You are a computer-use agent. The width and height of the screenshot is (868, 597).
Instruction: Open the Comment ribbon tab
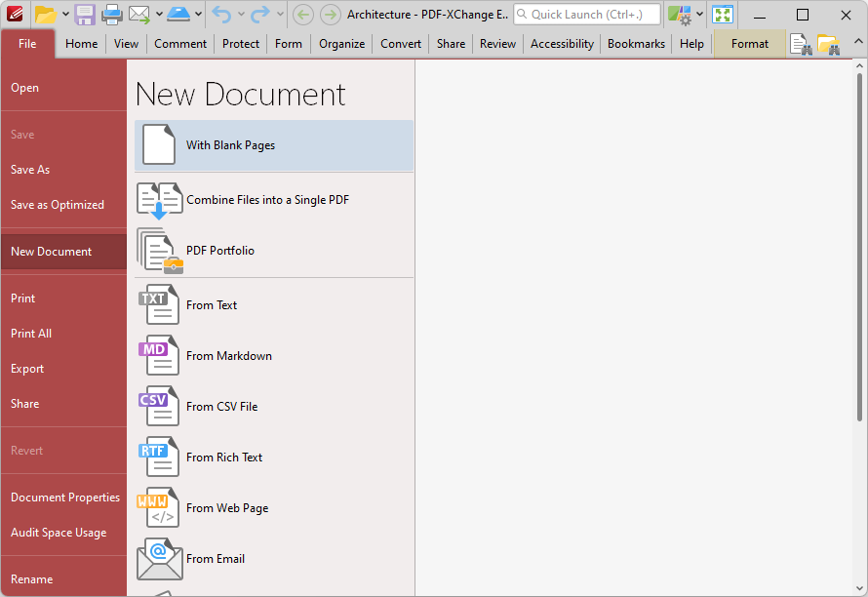180,44
